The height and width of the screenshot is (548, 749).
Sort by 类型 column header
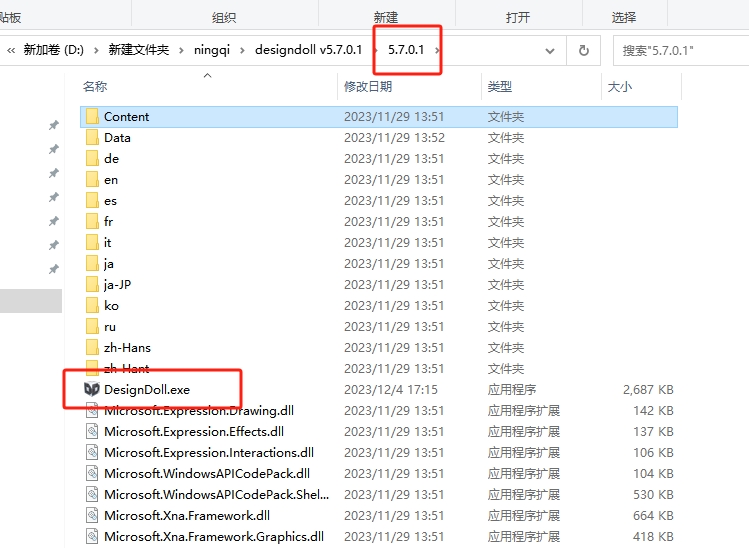(500, 86)
